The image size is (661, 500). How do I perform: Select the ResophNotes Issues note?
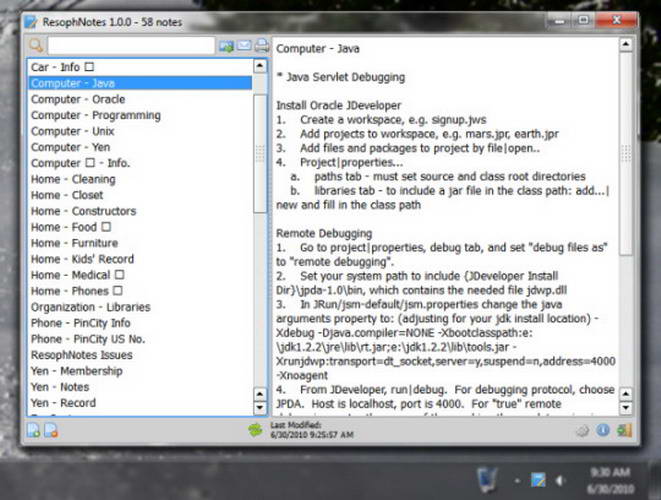click(x=140, y=355)
